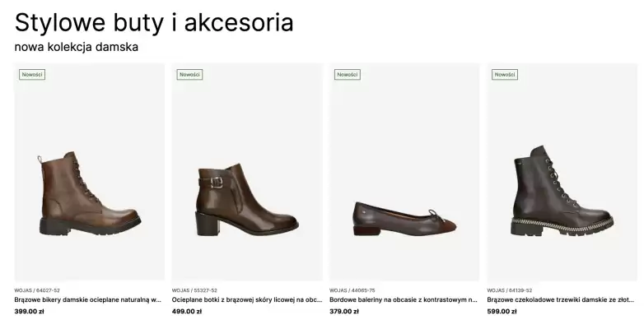The width and height of the screenshot is (644, 329).
Task: Open the 'Bordowe baleriny na obcasie' product title
Action: pos(404,300)
